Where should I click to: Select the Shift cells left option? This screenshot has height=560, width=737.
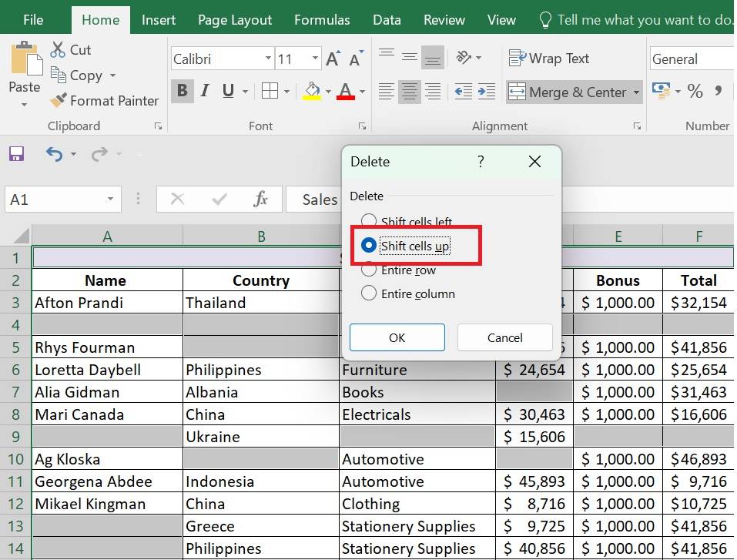[x=369, y=222]
